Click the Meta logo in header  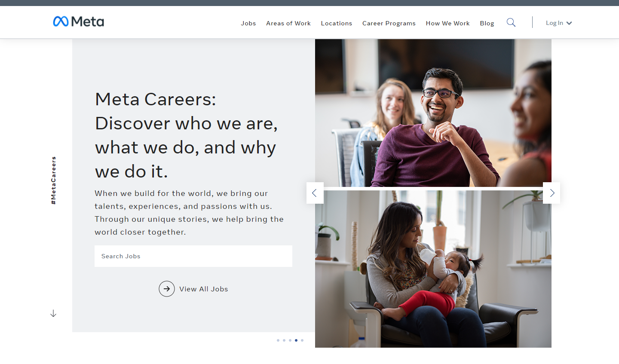[78, 21]
